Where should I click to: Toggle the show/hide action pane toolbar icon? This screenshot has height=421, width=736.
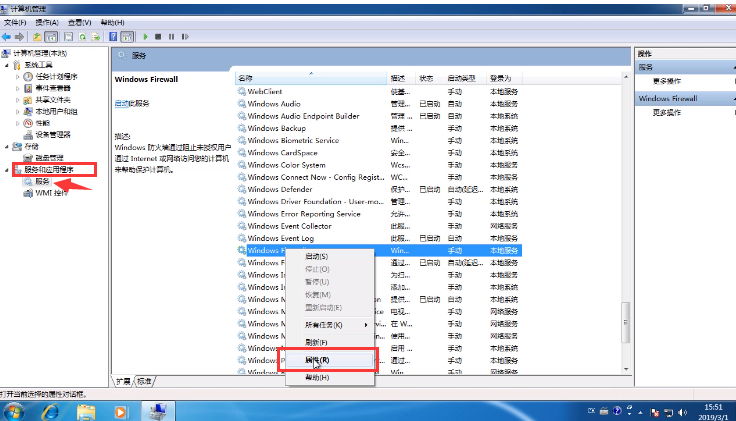[x=127, y=37]
